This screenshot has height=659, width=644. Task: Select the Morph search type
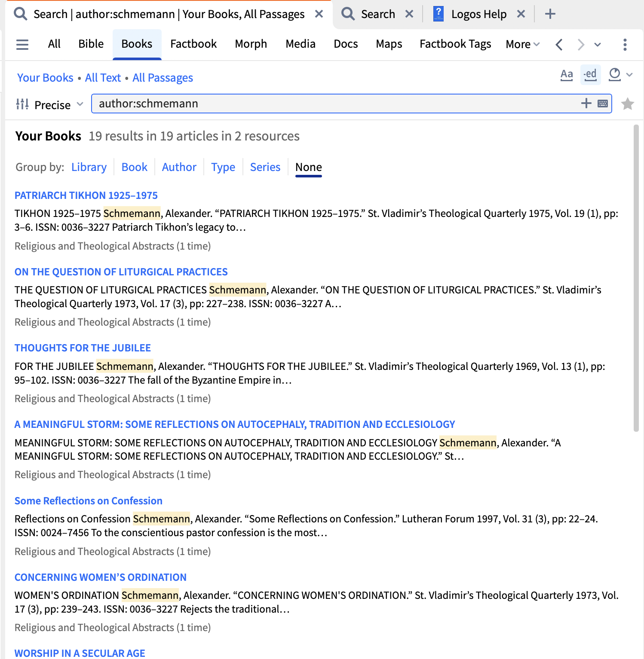point(251,44)
